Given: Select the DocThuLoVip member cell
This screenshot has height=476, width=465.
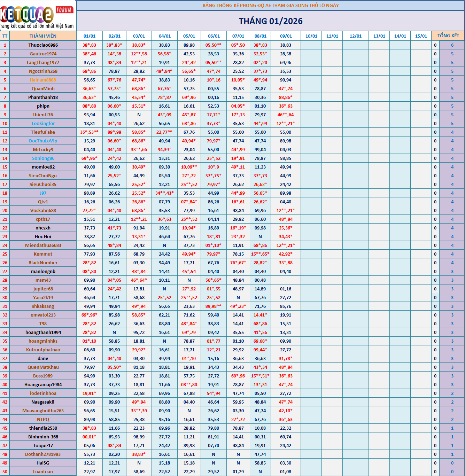Looking at the screenshot, I should coord(43,141).
